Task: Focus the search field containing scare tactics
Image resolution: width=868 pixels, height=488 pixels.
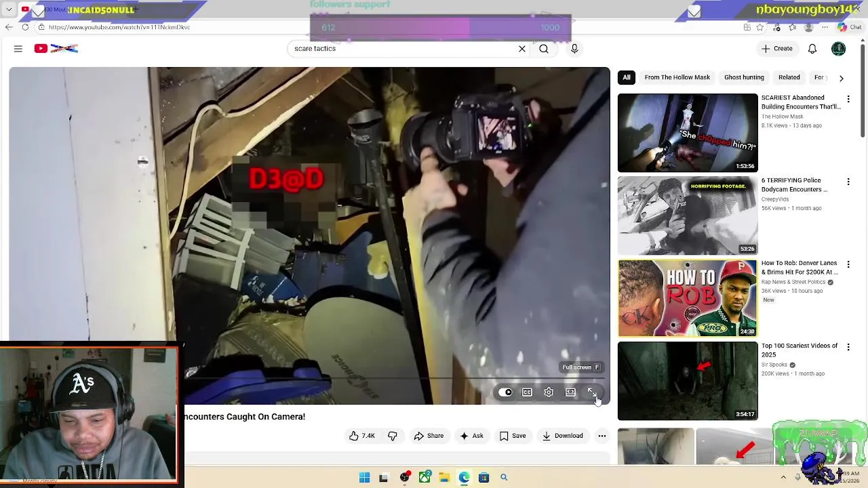Action: [403, 49]
